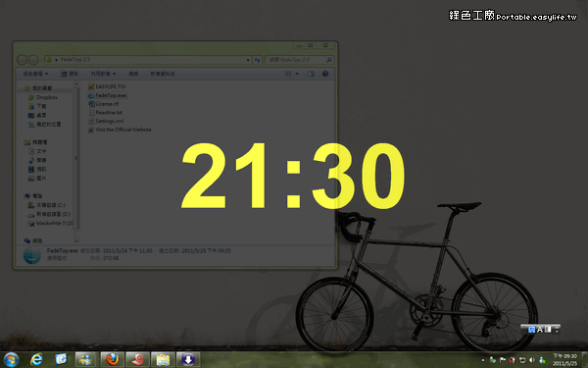Select Favorites (我的最愛) star heading
588x368 pixels.
(38, 88)
